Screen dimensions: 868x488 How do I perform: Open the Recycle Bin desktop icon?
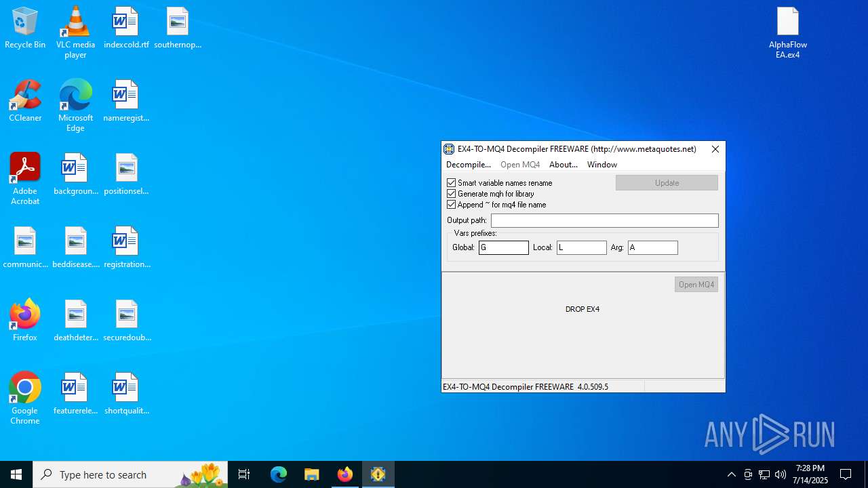[x=25, y=28]
